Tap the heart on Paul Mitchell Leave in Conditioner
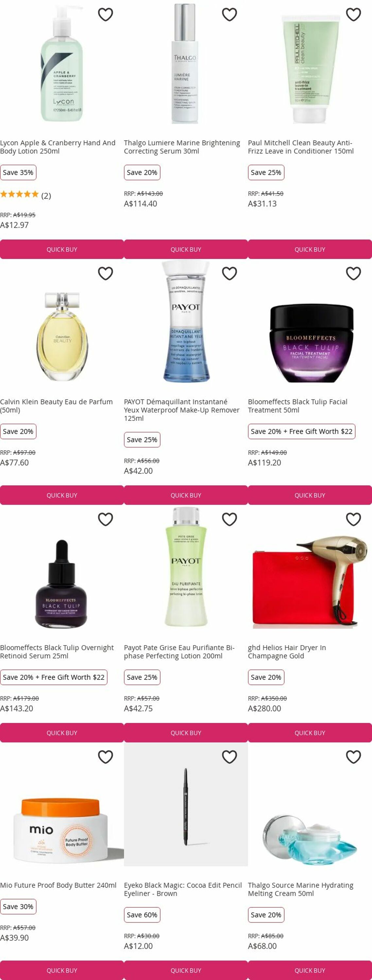 pyautogui.click(x=353, y=14)
